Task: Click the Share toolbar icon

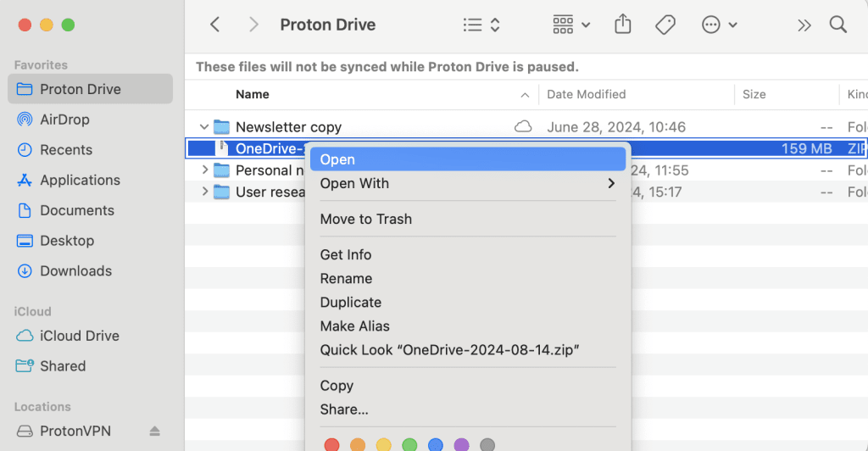Action: [623, 25]
